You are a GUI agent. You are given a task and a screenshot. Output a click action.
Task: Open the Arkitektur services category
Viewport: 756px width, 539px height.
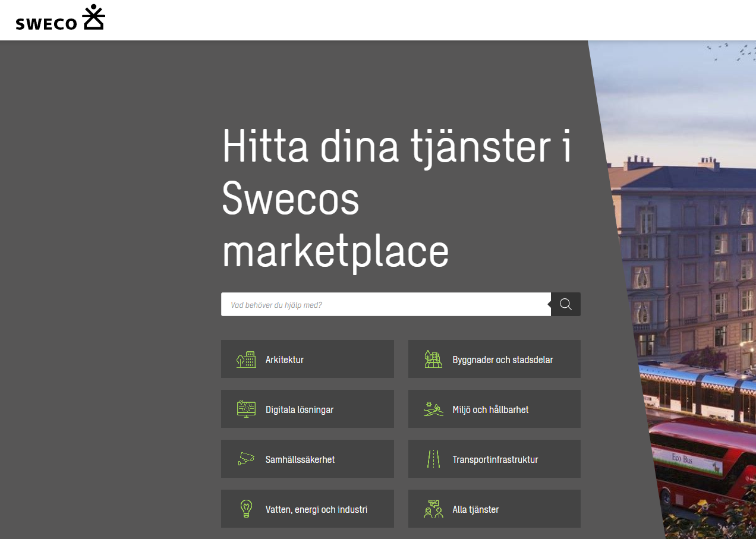pyautogui.click(x=285, y=360)
